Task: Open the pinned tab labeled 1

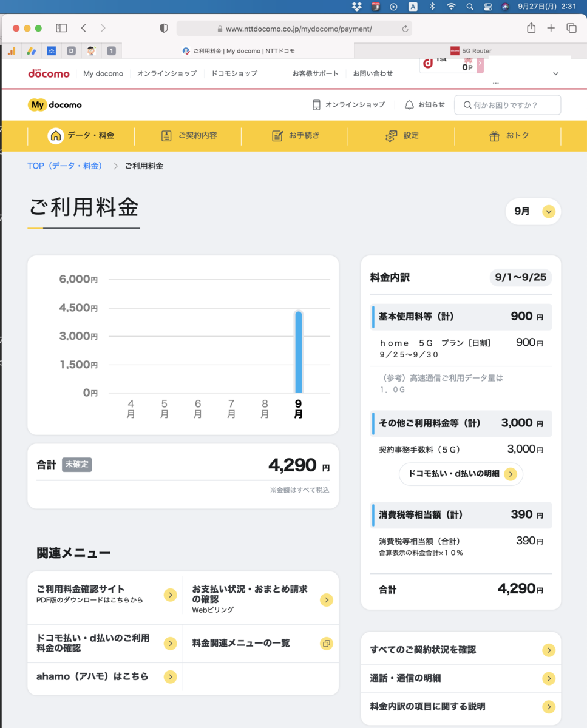Action: coord(111,51)
